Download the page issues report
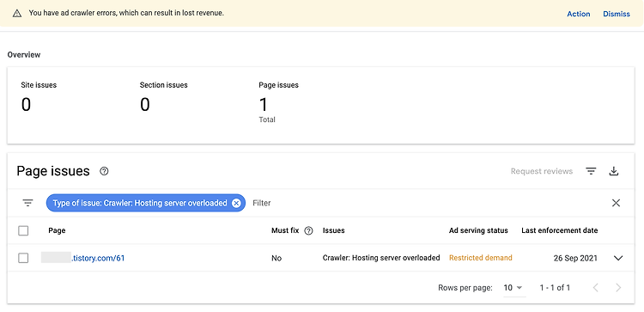The width and height of the screenshot is (644, 312). (614, 171)
